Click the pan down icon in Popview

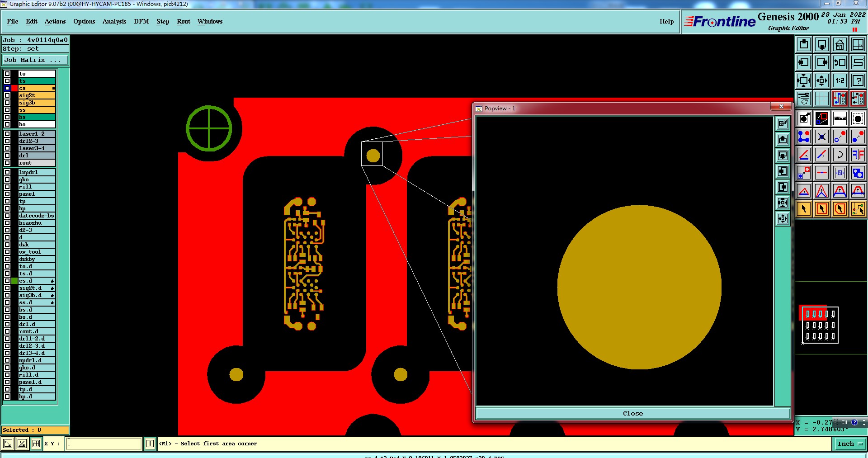783,155
